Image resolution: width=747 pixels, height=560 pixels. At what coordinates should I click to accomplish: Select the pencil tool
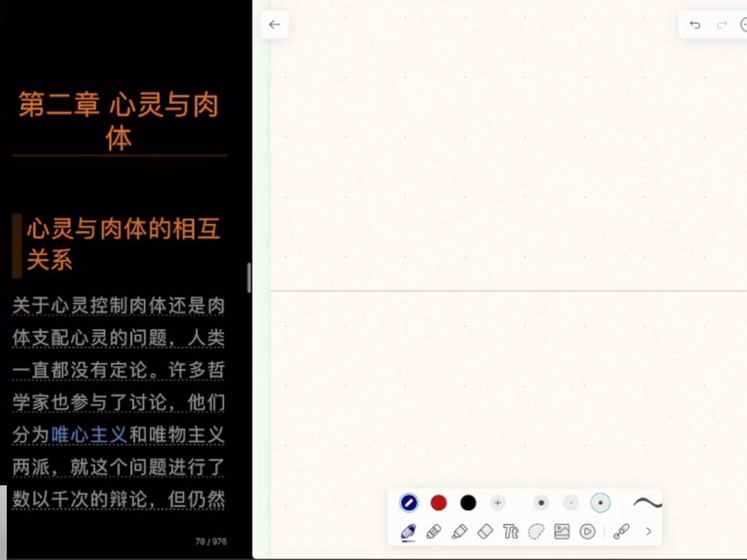[434, 531]
